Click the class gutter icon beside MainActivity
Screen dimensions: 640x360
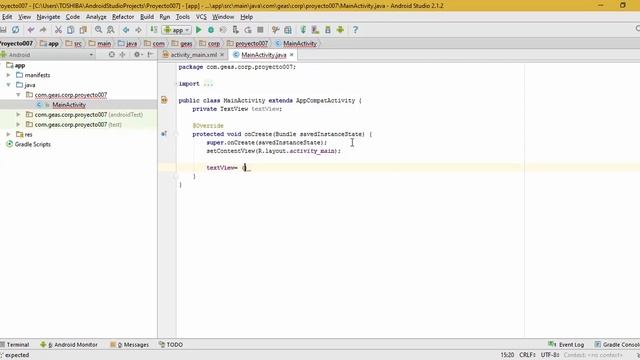[164, 100]
